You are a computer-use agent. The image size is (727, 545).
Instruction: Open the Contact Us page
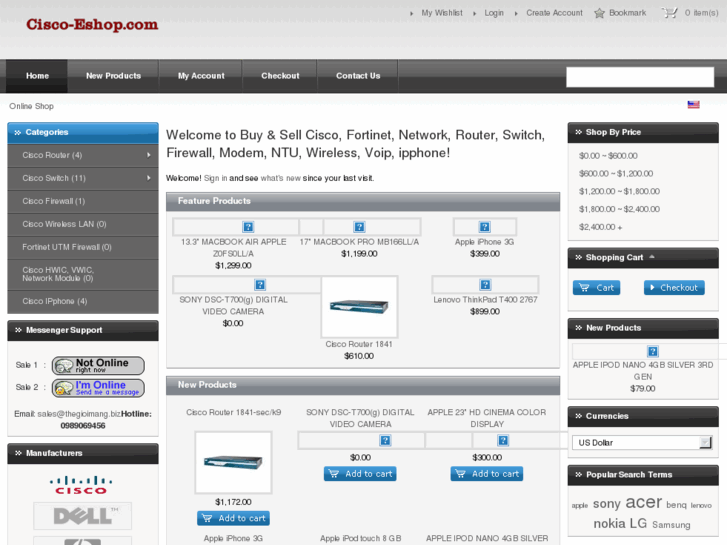click(x=358, y=76)
